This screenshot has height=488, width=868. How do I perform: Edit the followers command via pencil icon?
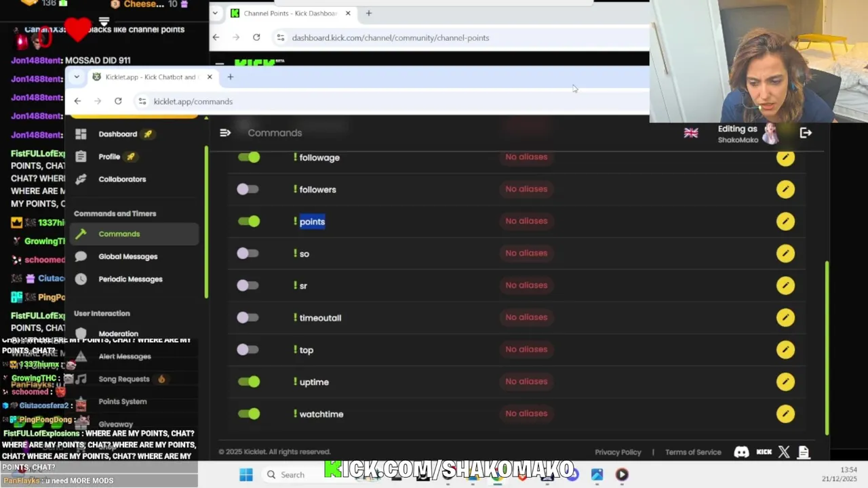tap(785, 189)
